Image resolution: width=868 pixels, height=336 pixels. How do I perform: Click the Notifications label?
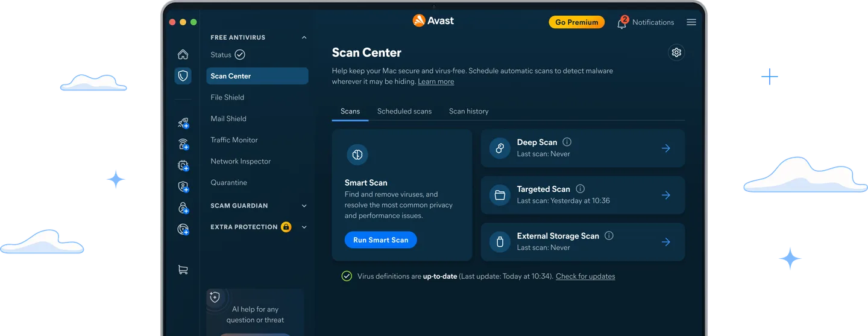653,22
